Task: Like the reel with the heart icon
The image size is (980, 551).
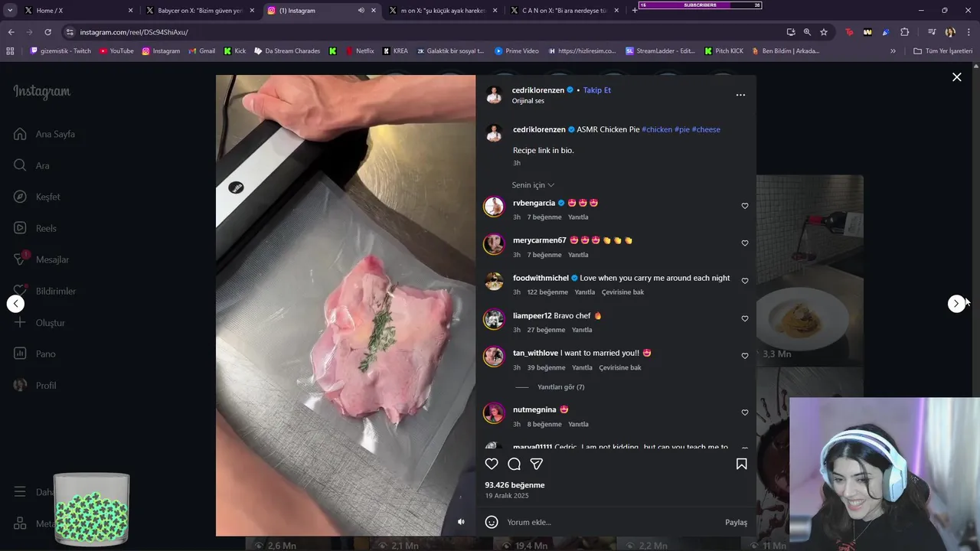Action: (492, 464)
